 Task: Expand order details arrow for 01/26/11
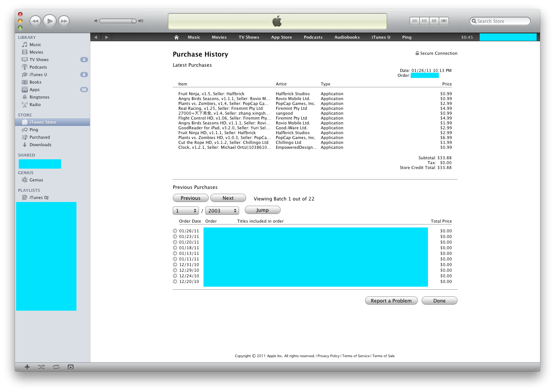tap(175, 231)
